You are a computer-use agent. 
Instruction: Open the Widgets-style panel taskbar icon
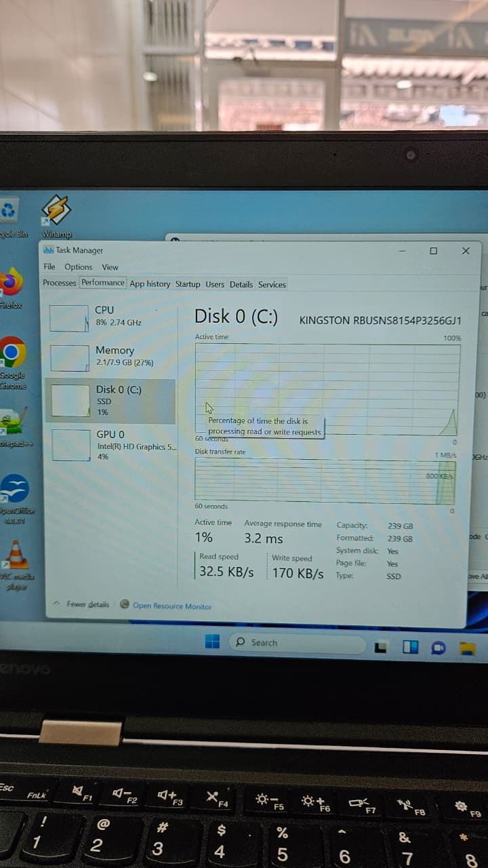tap(411, 647)
